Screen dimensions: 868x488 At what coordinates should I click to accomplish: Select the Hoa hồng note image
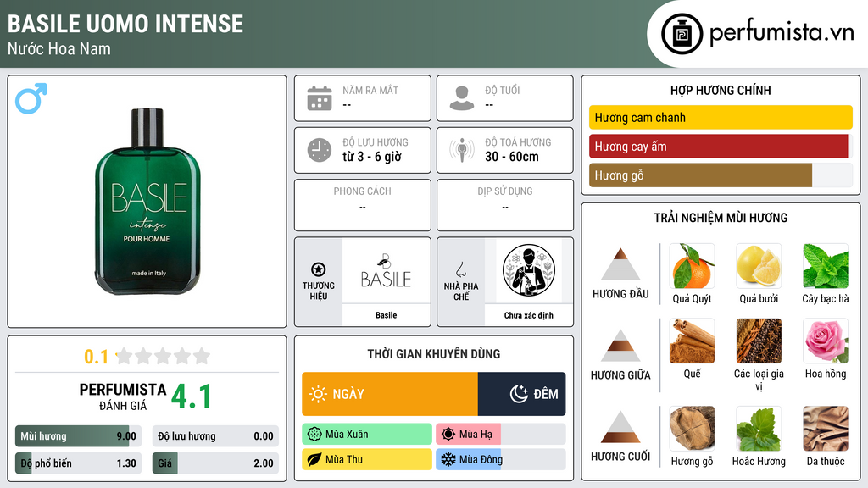coord(826,341)
